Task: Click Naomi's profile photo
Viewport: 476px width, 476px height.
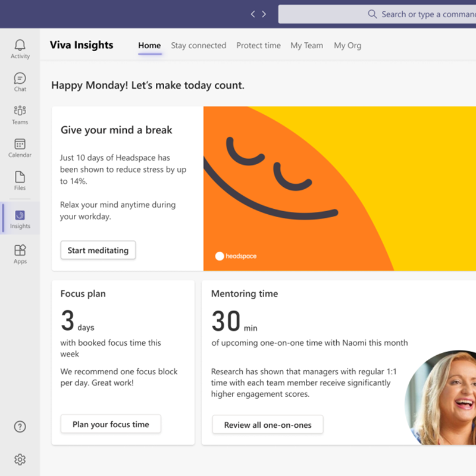Action: (x=440, y=397)
